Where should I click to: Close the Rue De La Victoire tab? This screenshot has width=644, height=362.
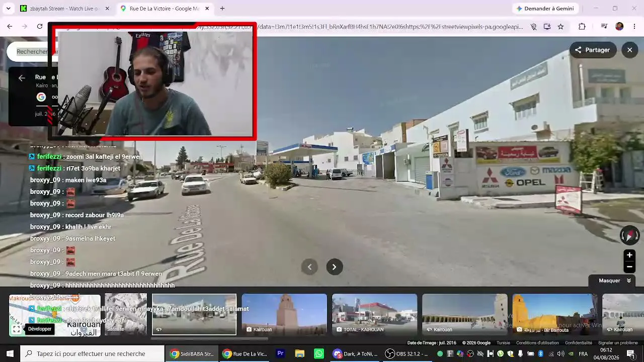click(x=207, y=9)
